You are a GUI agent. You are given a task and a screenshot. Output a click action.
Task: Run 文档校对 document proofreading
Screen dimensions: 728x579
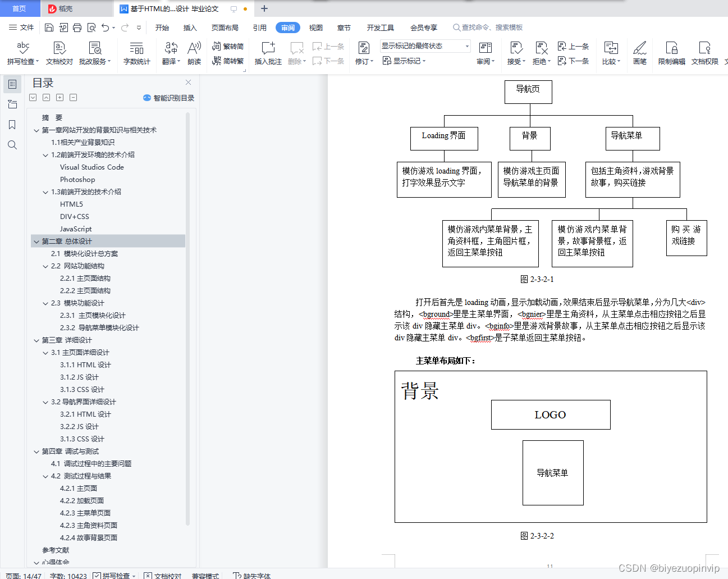point(58,52)
